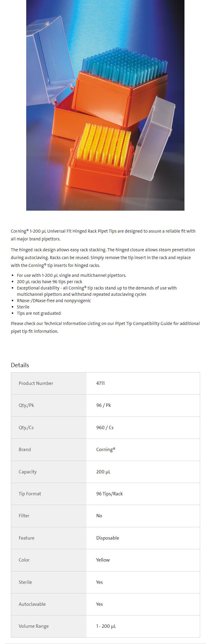Click the Volume Range row label
The image size is (211, 644).
pyautogui.click(x=33, y=626)
